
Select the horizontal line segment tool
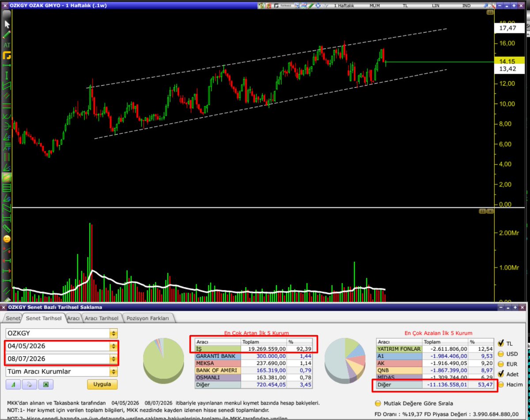click(x=7, y=65)
